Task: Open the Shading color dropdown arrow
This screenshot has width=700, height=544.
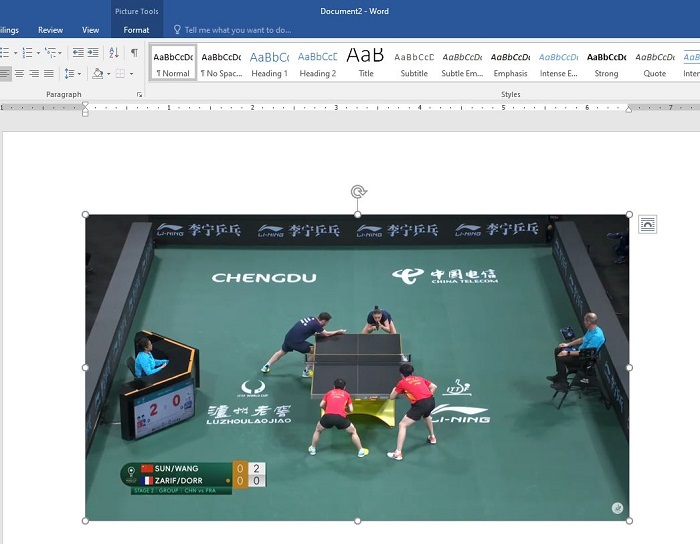Action: 108,74
